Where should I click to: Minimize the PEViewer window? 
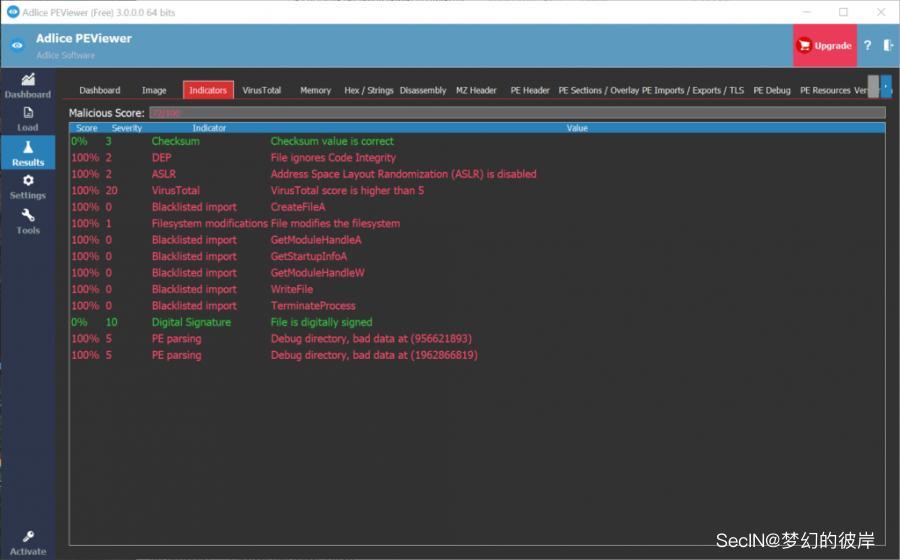[x=806, y=12]
